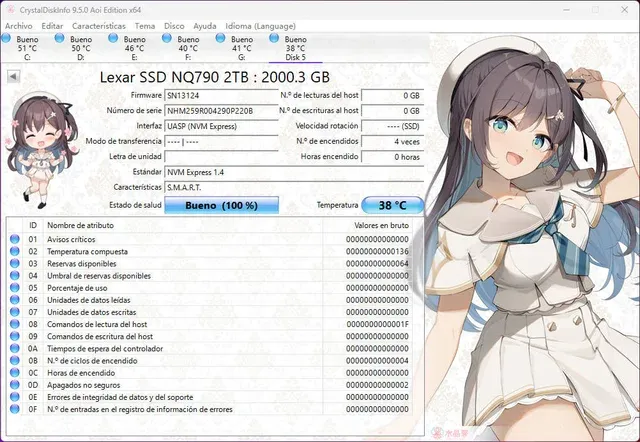This screenshot has height=442, width=640.
Task: Click status dot for Horas de encendido row
Action: point(15,373)
